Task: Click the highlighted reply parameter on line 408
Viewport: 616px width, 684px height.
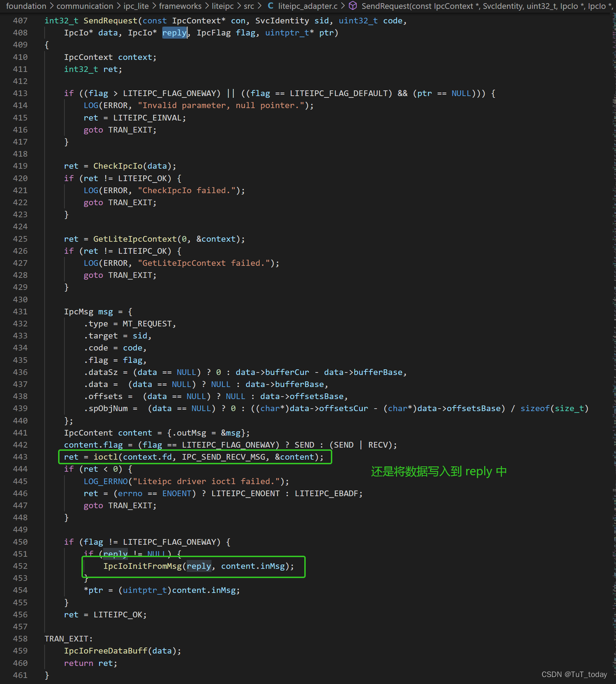Action: point(175,33)
